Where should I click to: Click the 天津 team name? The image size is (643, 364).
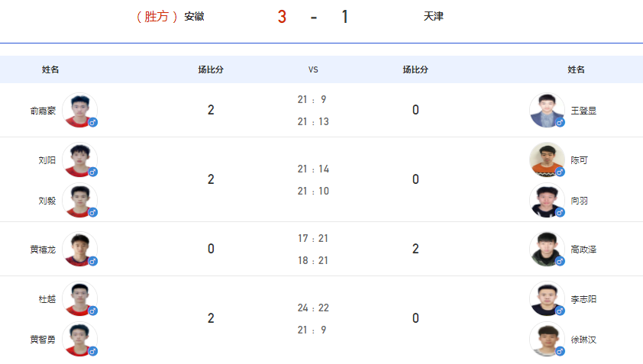(433, 16)
